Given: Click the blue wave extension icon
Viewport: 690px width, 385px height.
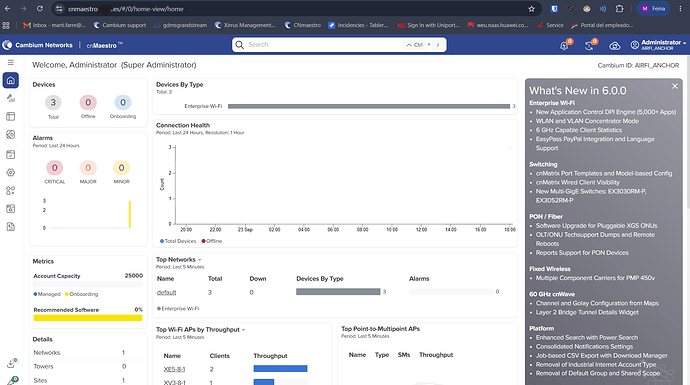Looking at the screenshot, I should click(603, 9).
